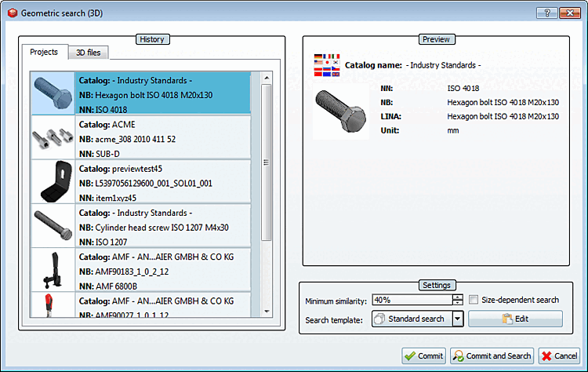The width and height of the screenshot is (588, 372).
Task: Increase minimum similarity with up stepper arrow
Action: point(458,297)
